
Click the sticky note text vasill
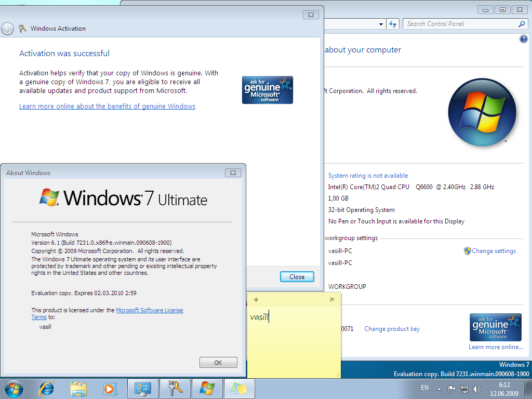[259, 317]
